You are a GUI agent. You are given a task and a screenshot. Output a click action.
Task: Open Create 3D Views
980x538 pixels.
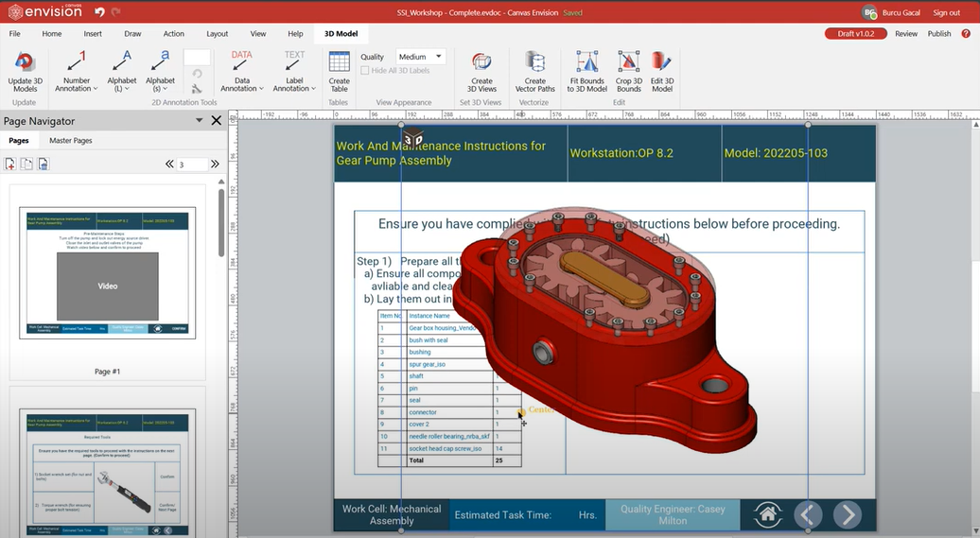click(x=481, y=63)
